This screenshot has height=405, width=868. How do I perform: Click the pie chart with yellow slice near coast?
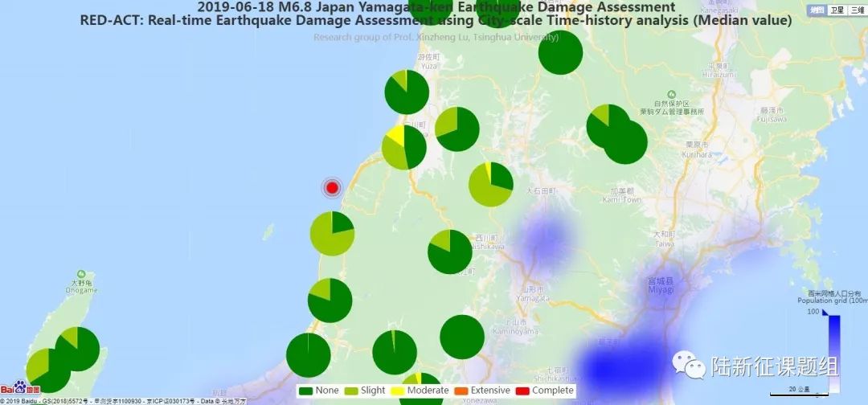[x=403, y=147]
